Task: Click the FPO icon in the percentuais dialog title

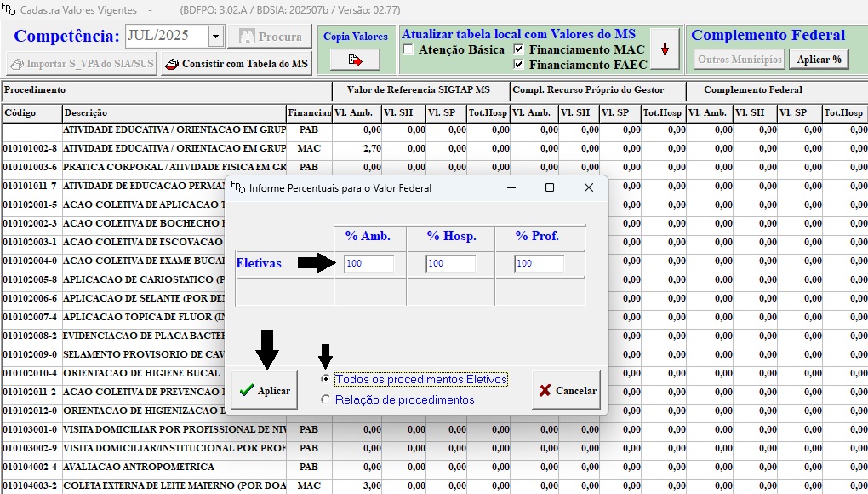Action: (237, 187)
